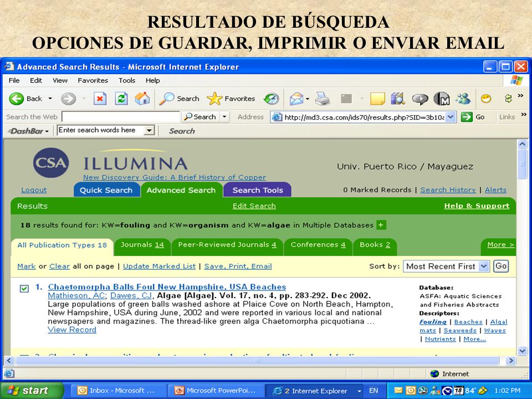Open the Help & Support link
532x399 pixels.
(477, 206)
